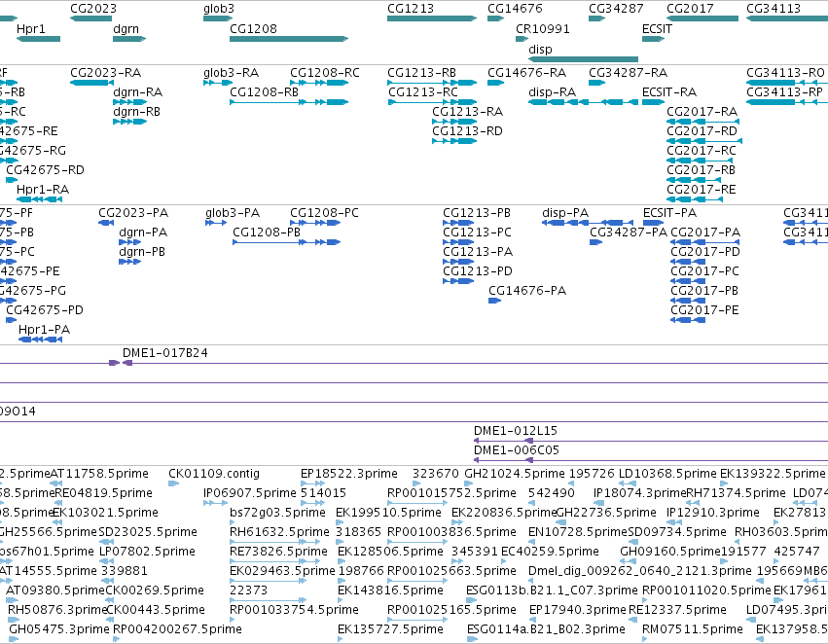This screenshot has width=828, height=644.
Task: Select transcript CG1213-RC
Action: pyautogui.click(x=432, y=102)
